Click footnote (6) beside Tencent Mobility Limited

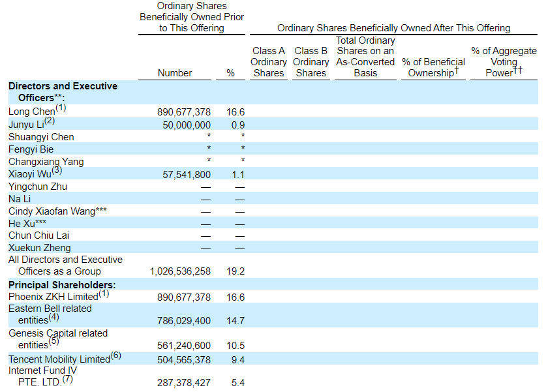115,356
